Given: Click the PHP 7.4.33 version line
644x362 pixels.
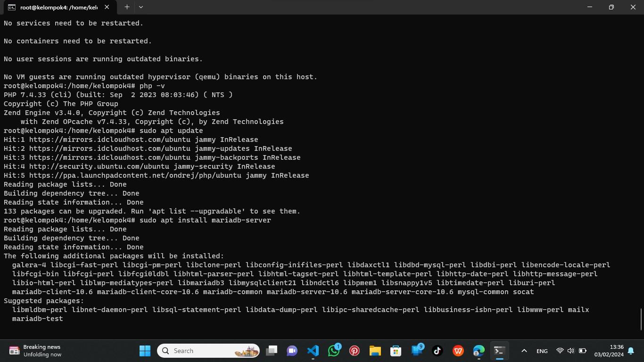Looking at the screenshot, I should (118, 95).
